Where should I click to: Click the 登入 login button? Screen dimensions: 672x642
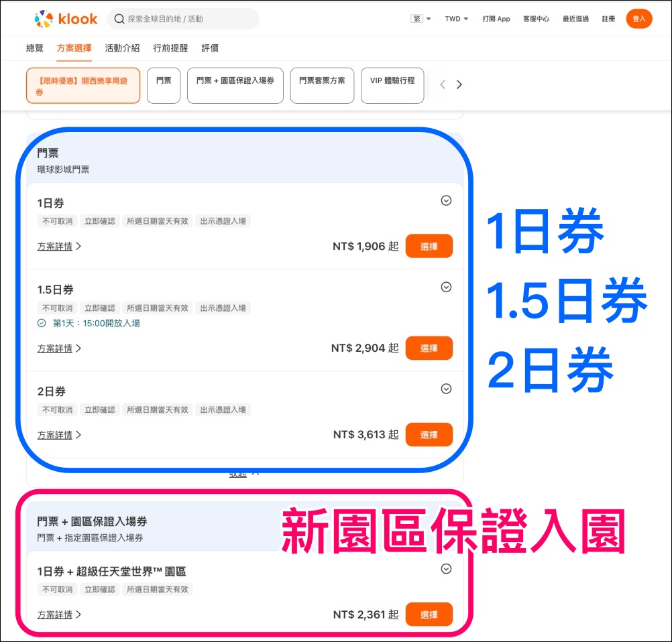(639, 19)
